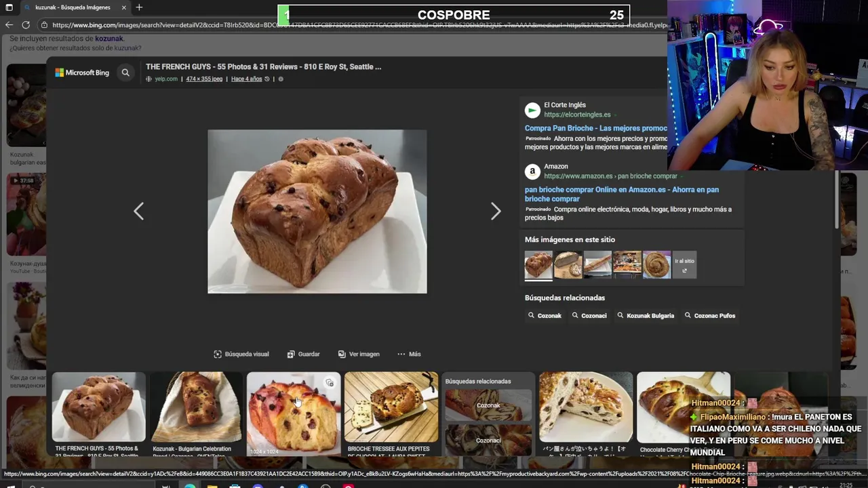Click the elcorteingles.es URL text
This screenshot has width=868, height=488.
click(577, 115)
